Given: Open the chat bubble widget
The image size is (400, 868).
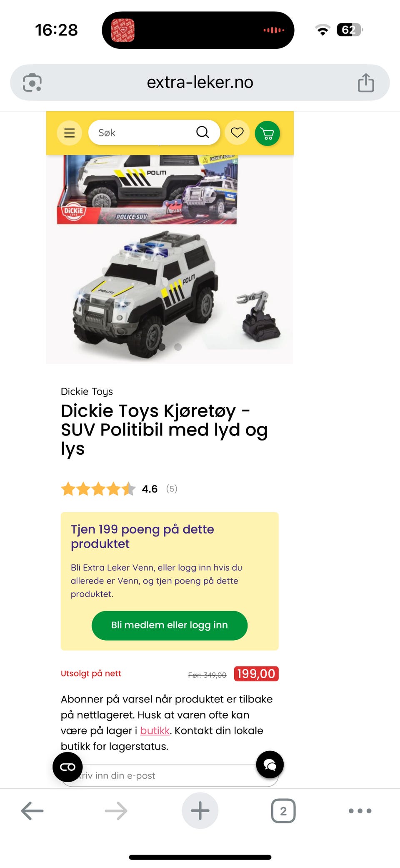Looking at the screenshot, I should point(270,765).
